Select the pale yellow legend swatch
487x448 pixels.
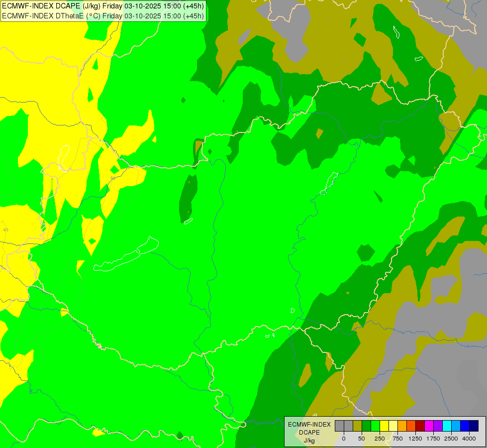coord(393,426)
